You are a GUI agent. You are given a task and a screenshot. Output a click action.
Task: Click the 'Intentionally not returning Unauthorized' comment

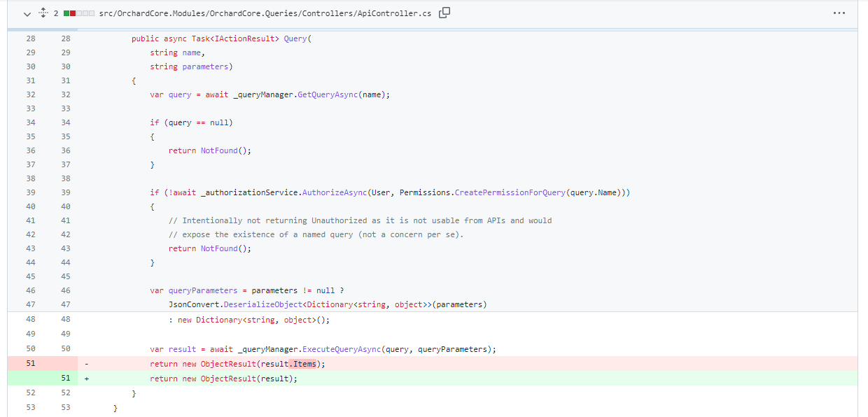pos(360,220)
